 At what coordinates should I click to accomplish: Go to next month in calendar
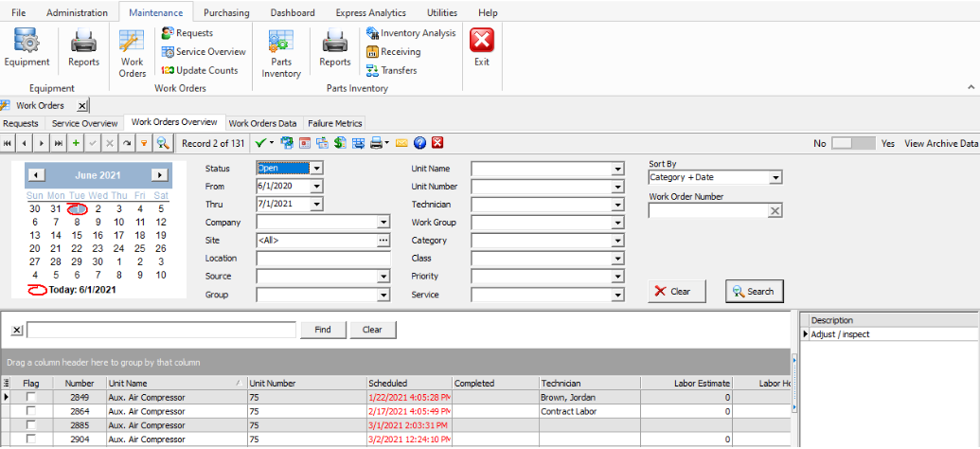pyautogui.click(x=160, y=175)
